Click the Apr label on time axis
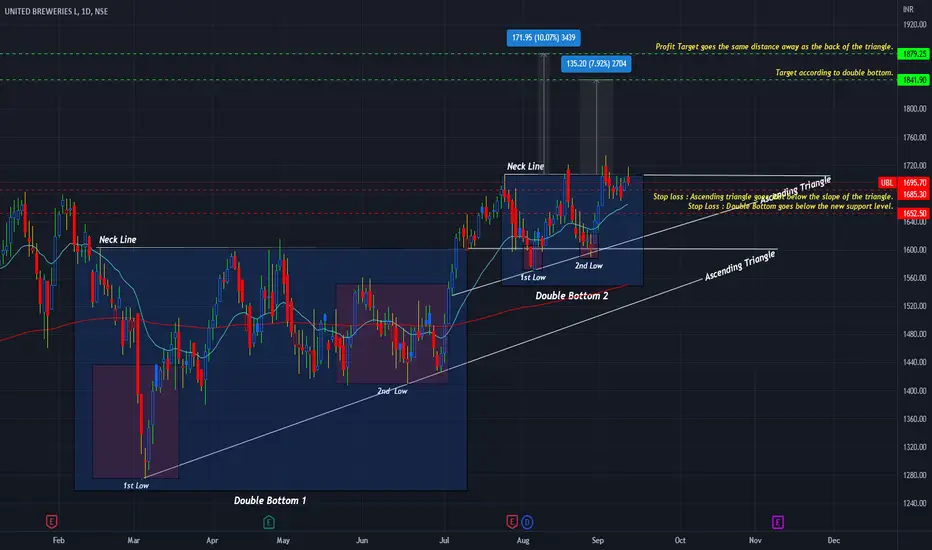The image size is (932, 550). coord(212,540)
